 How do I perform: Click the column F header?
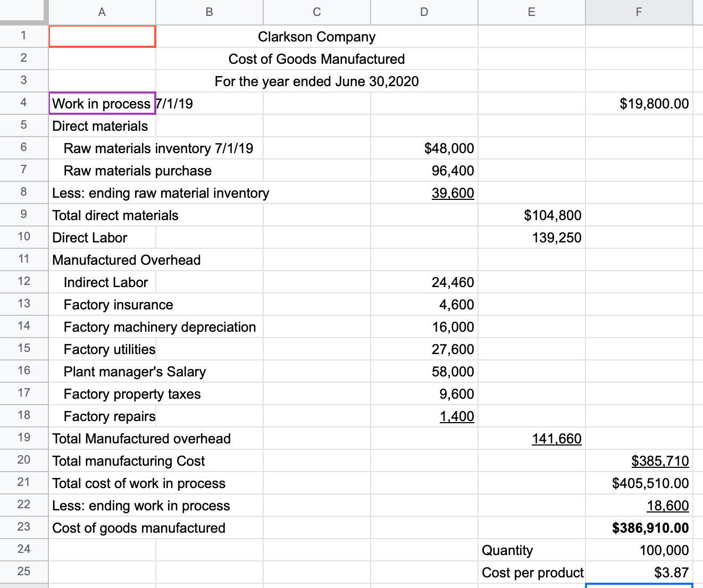click(638, 12)
